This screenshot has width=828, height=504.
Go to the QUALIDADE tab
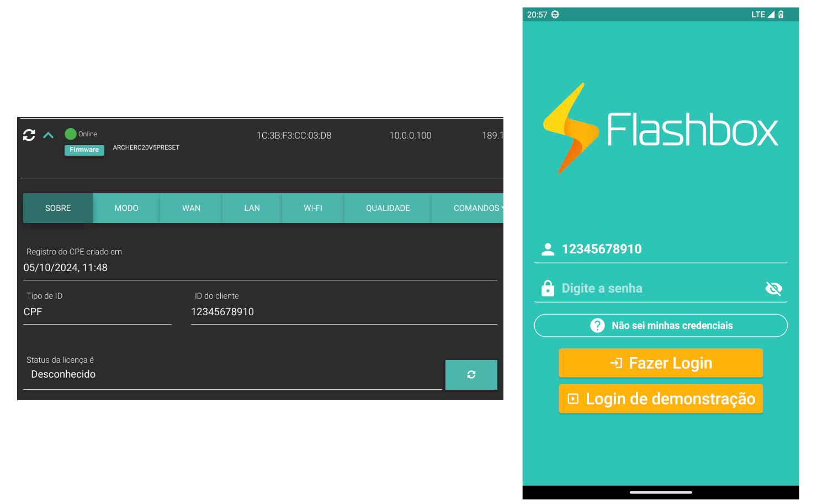point(388,208)
